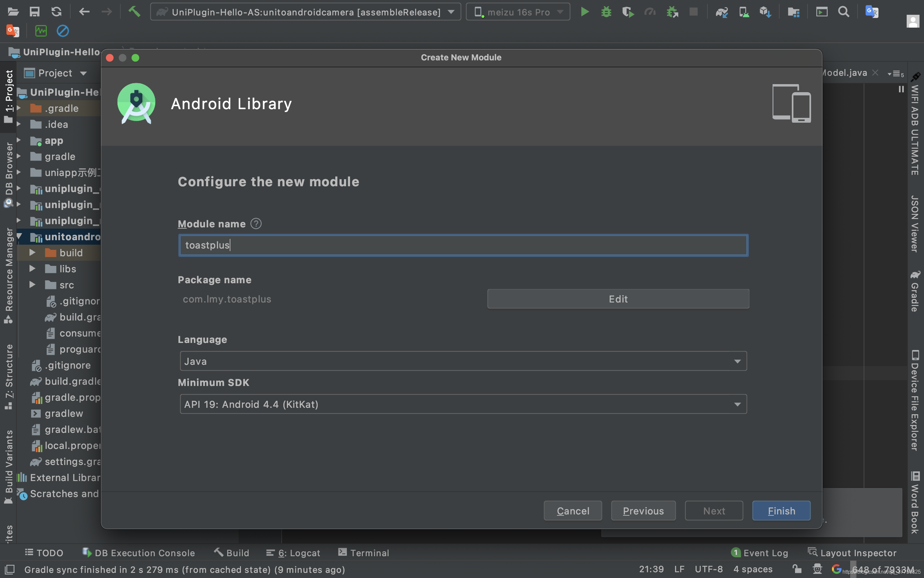Open the Run Configuration dropdown

[305, 12]
